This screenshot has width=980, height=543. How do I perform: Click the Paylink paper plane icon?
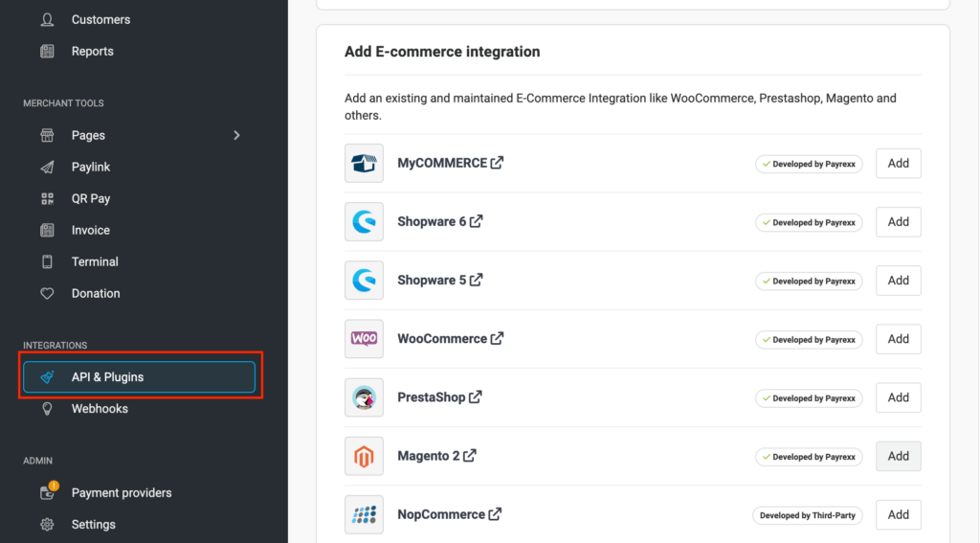point(47,167)
